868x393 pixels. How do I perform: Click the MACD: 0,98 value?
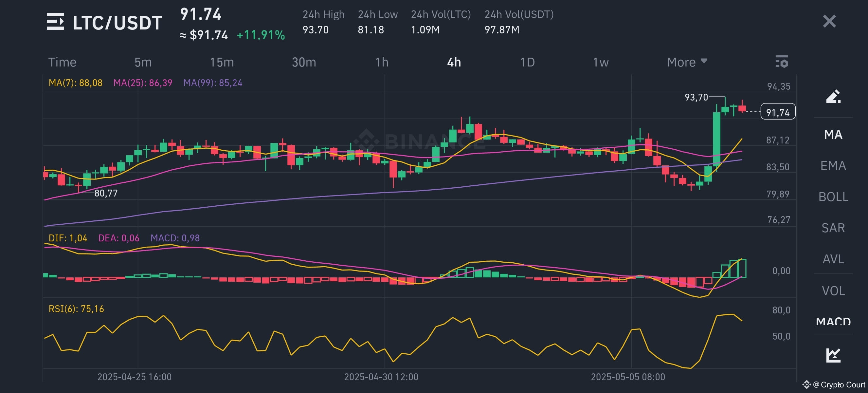click(175, 238)
